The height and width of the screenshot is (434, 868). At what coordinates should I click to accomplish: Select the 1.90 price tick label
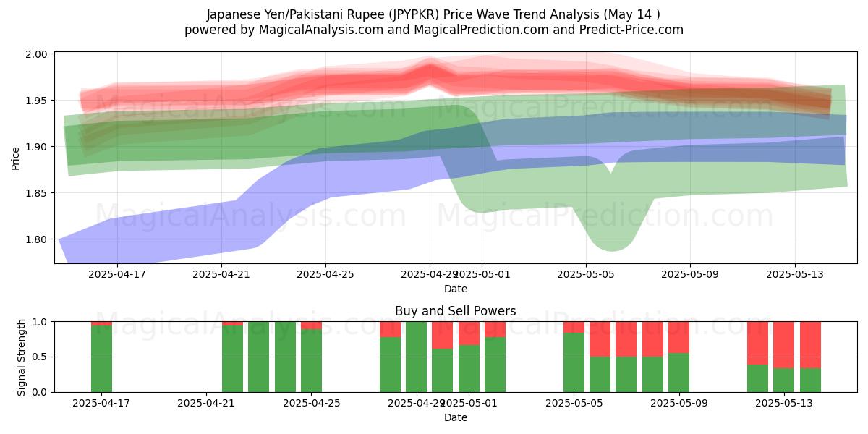point(38,147)
